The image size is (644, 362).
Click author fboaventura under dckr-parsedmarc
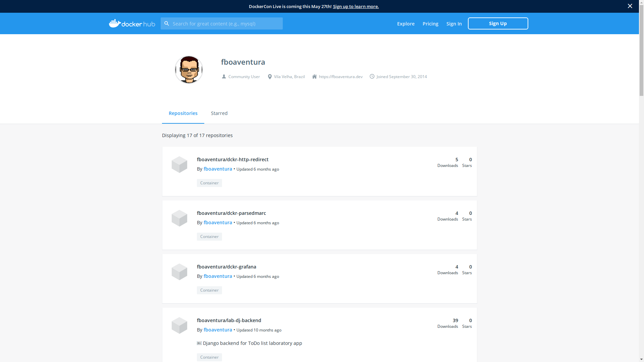point(218,223)
